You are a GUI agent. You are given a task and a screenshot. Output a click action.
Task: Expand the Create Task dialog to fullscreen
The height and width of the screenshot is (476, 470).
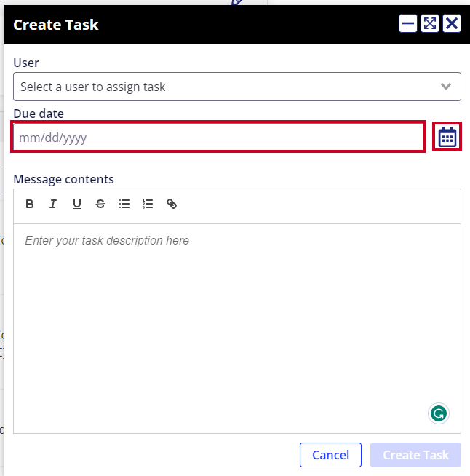click(x=430, y=23)
